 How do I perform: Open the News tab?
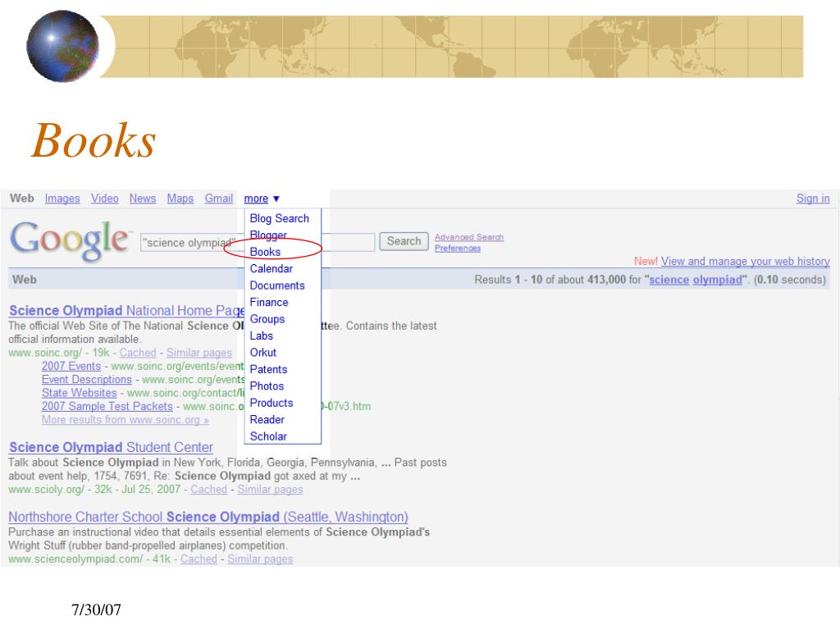(x=143, y=199)
